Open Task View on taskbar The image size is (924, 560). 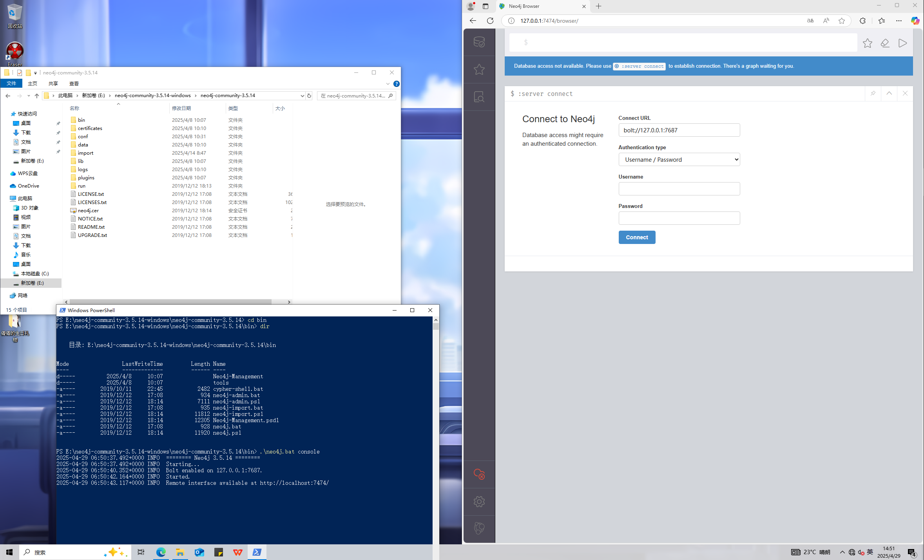coord(141,552)
